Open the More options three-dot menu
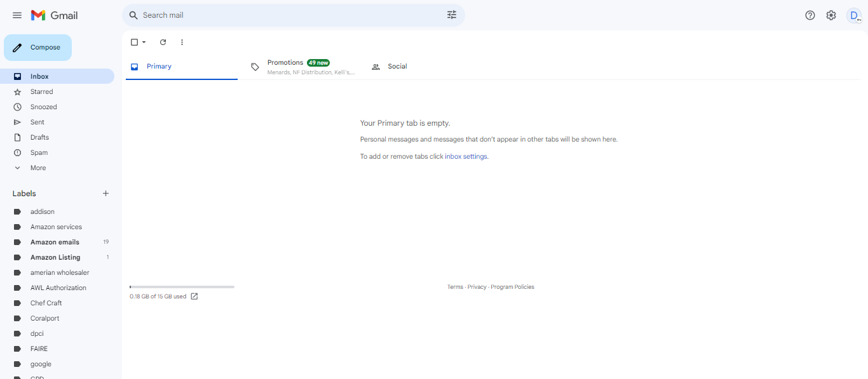The width and height of the screenshot is (868, 379). click(182, 43)
